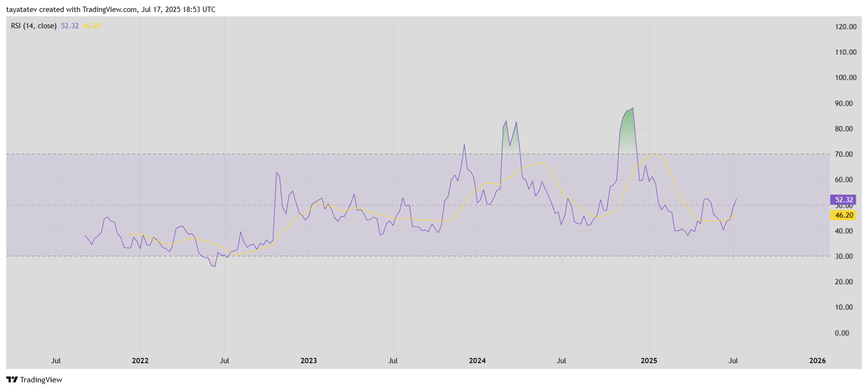Click the 100.00 axis label

click(x=845, y=78)
